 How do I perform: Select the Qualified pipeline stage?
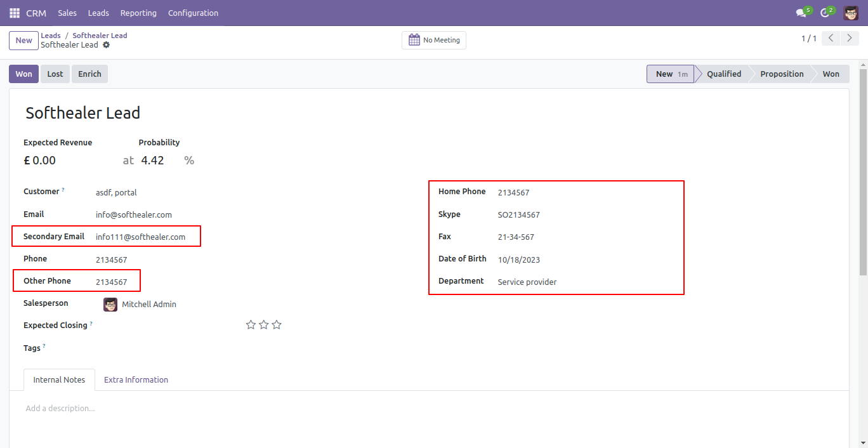pyautogui.click(x=724, y=74)
